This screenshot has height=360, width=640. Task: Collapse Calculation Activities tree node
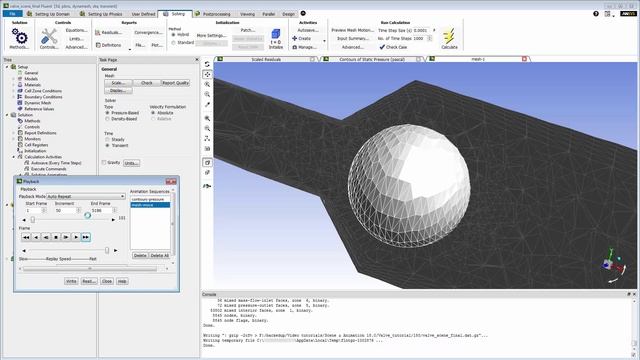(13, 157)
